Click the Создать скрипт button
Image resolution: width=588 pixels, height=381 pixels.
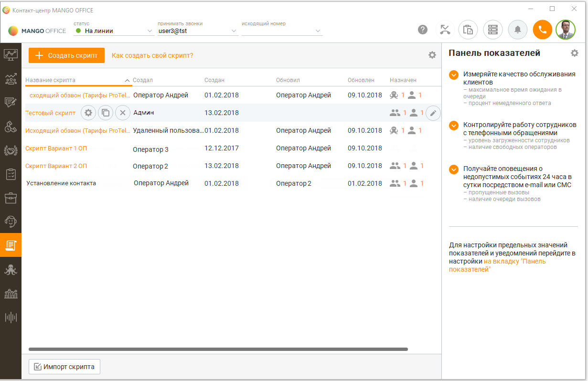66,55
